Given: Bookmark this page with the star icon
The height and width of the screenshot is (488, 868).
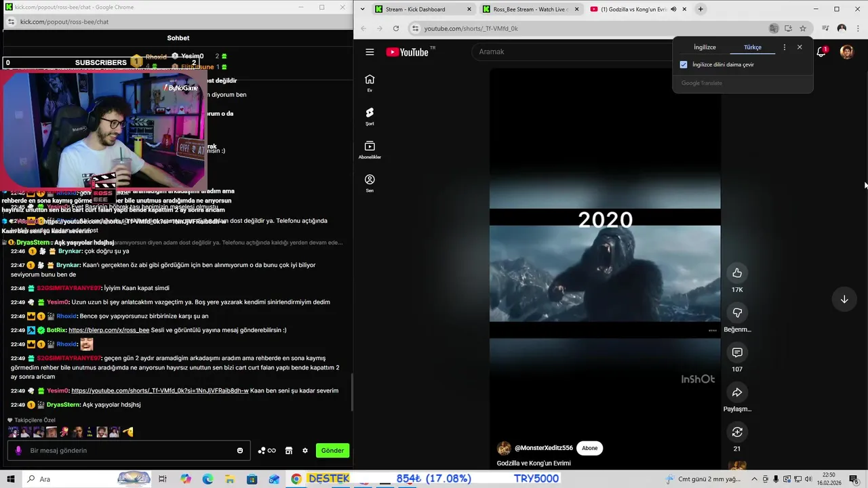Looking at the screenshot, I should point(803,28).
